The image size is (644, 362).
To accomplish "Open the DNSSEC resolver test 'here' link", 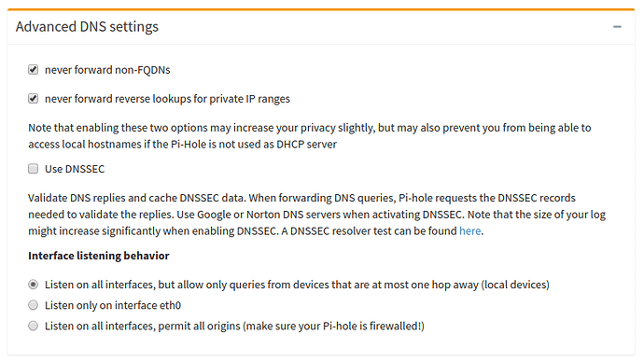I will [469, 231].
